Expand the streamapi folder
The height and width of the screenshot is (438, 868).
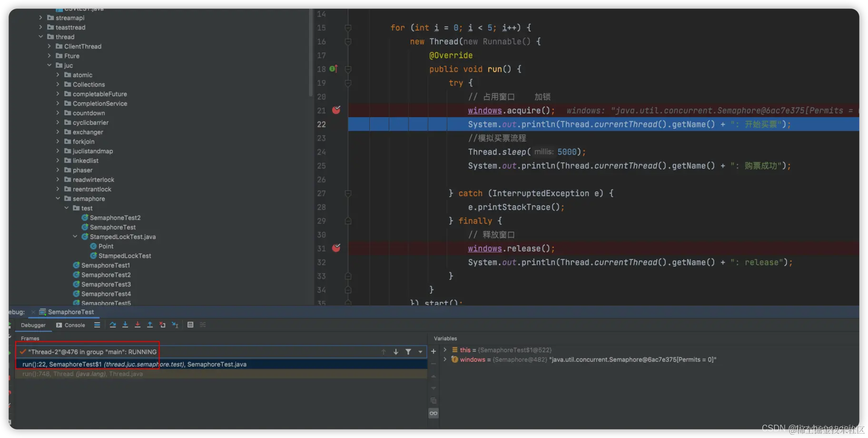[x=41, y=18]
